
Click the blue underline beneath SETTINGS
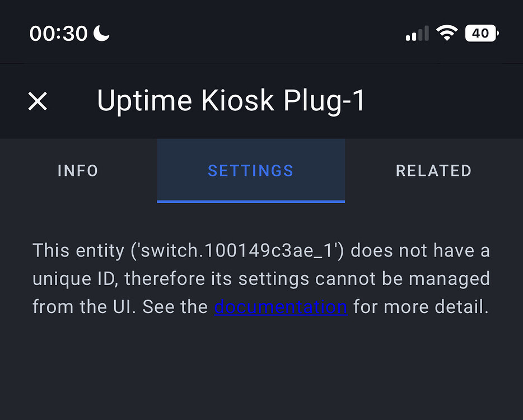[x=250, y=199]
